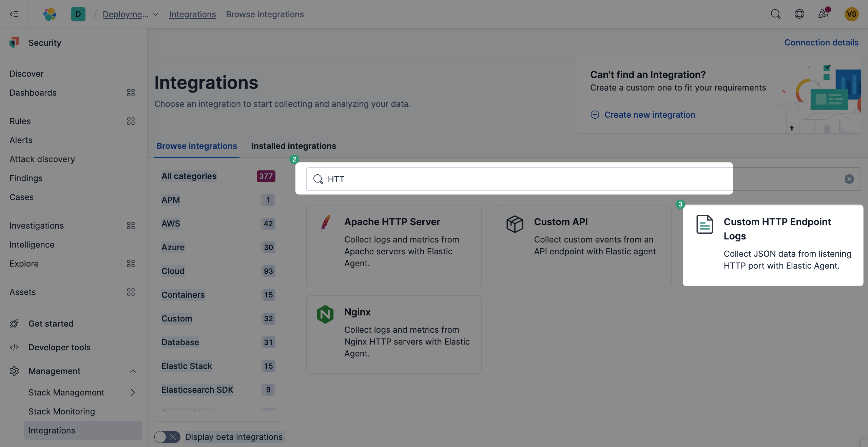
Task: Click the Custom HTTP Endpoint document icon
Action: tap(705, 224)
